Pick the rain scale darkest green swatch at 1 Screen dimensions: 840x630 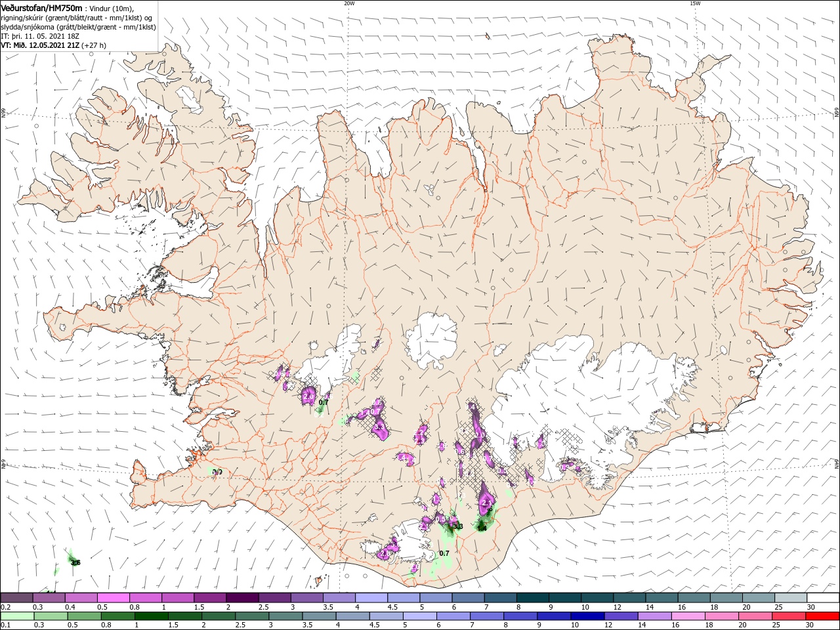pyautogui.click(x=150, y=616)
